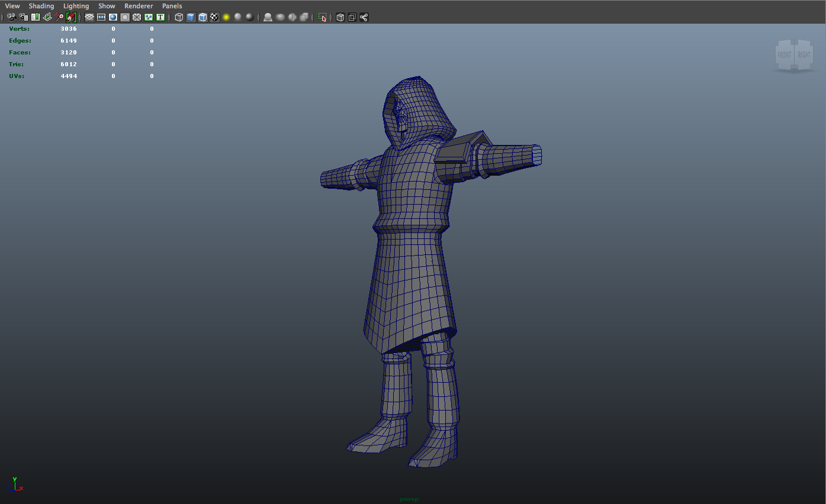
Task: Switch to Wireframe display mode
Action: 179,17
